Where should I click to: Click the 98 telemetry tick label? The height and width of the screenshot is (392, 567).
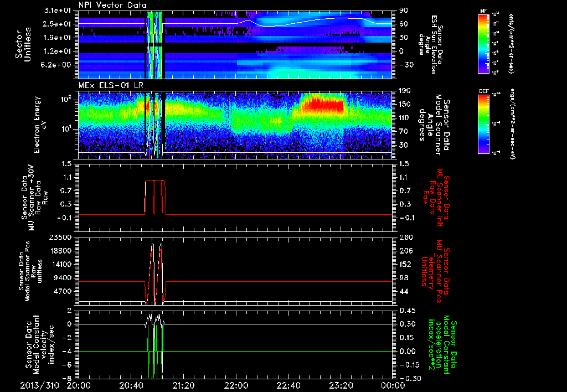tap(404, 278)
